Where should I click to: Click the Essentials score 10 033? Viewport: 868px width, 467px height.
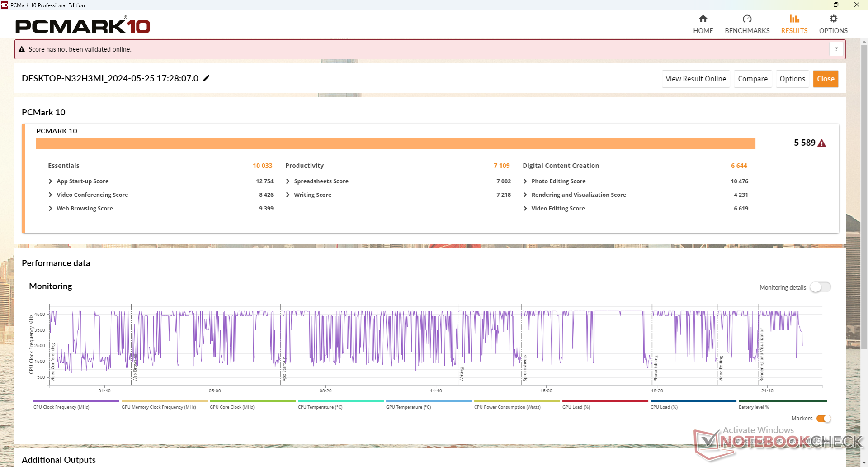click(263, 166)
